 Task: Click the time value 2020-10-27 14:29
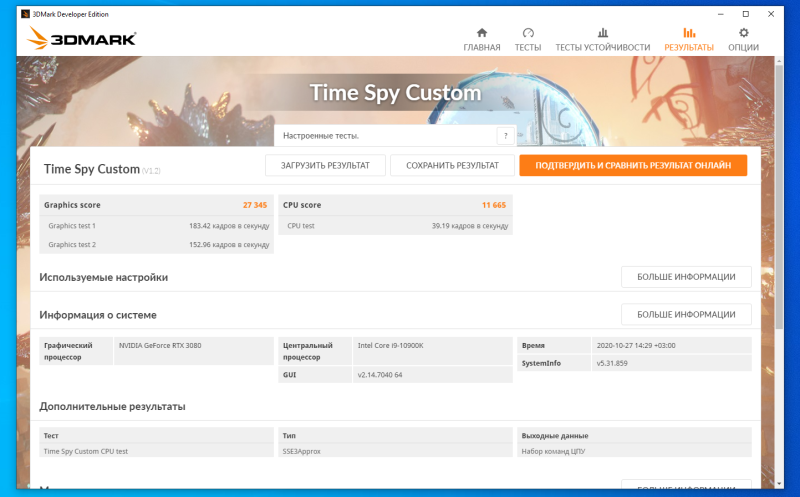[x=636, y=345]
